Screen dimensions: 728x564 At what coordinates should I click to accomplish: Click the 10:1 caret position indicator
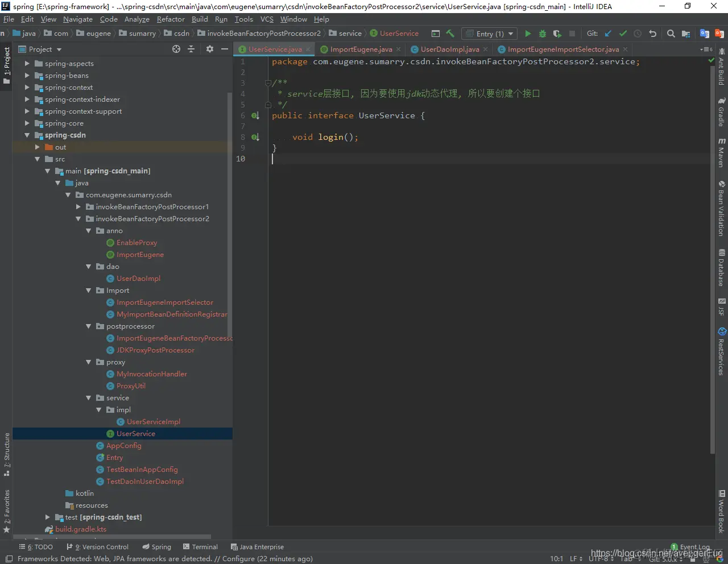coord(557,559)
